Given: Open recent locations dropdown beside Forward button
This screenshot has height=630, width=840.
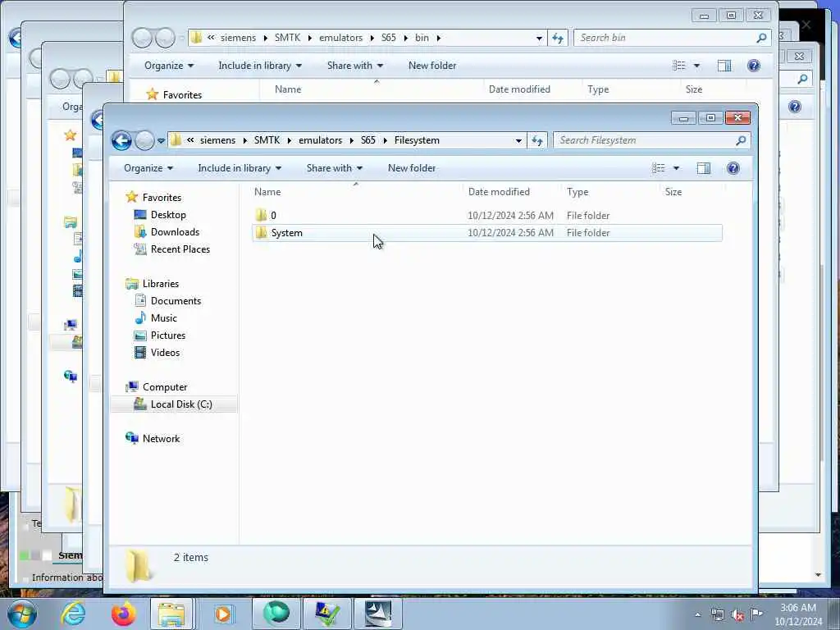Looking at the screenshot, I should click(x=161, y=141).
